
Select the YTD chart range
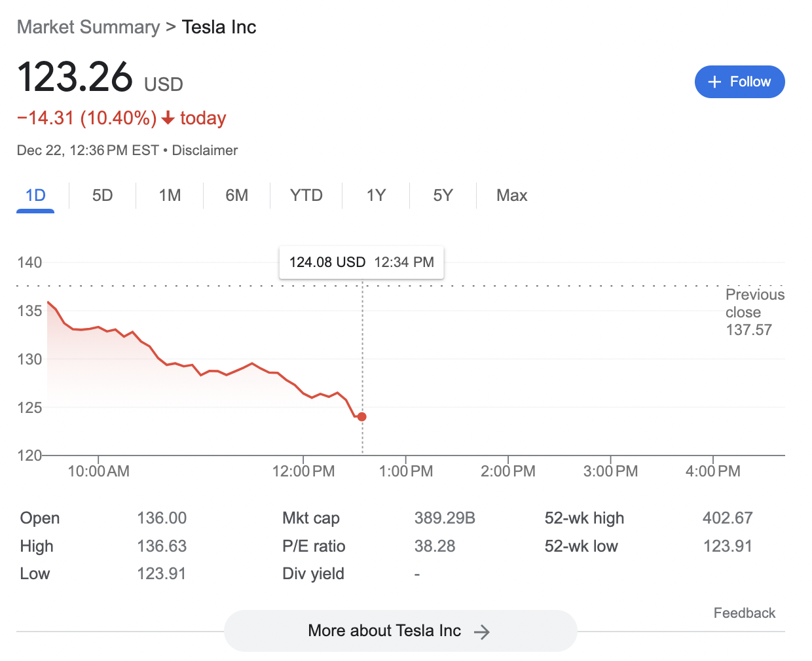tap(306, 196)
